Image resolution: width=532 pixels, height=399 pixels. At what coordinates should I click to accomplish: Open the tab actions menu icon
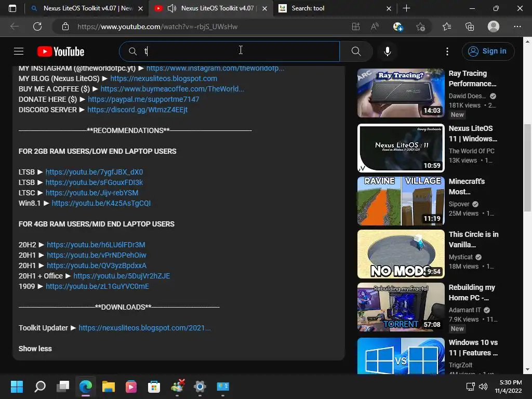pos(12,8)
